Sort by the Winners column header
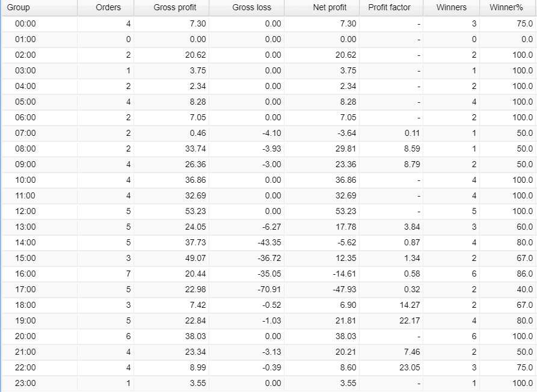This screenshot has width=537, height=392. [451, 8]
